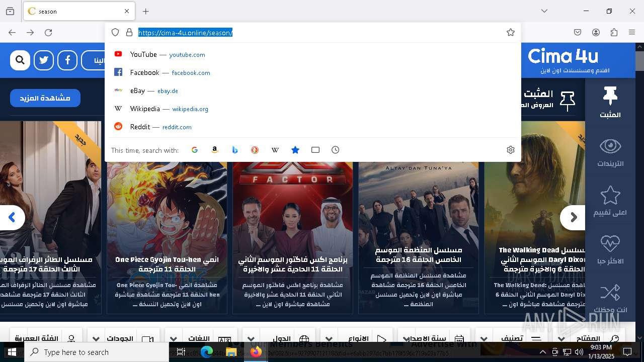Open a new browser tab
Image resolution: width=644 pixels, height=362 pixels.
pyautogui.click(x=146, y=11)
